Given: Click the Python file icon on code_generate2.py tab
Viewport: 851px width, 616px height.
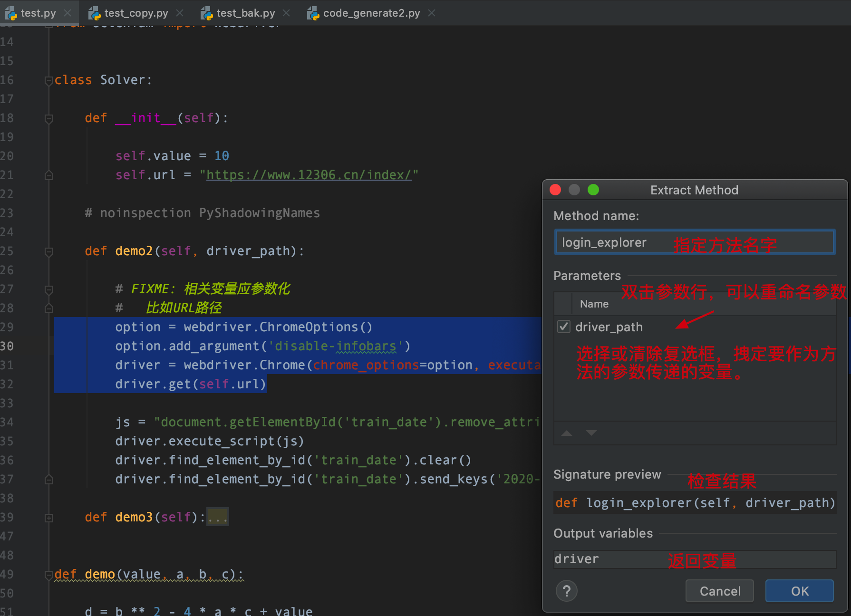Looking at the screenshot, I should point(313,13).
